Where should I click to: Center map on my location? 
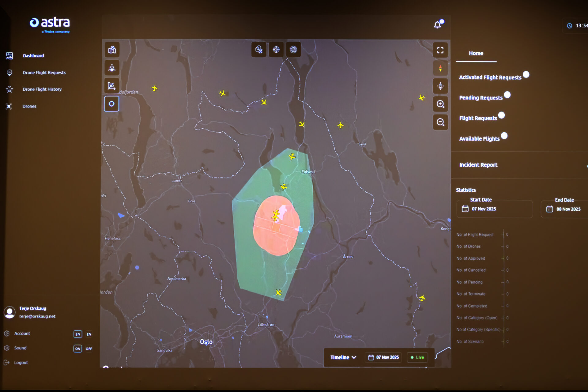click(x=440, y=86)
